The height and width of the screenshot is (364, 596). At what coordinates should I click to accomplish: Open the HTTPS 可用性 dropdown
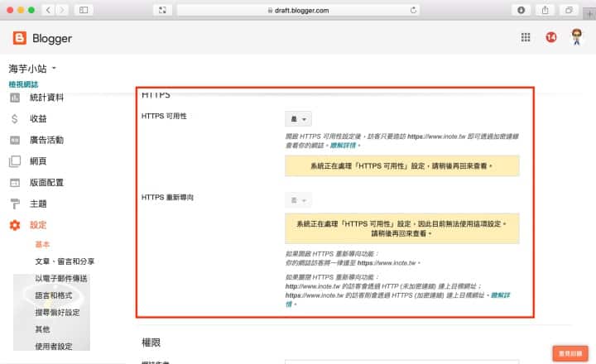pos(298,119)
